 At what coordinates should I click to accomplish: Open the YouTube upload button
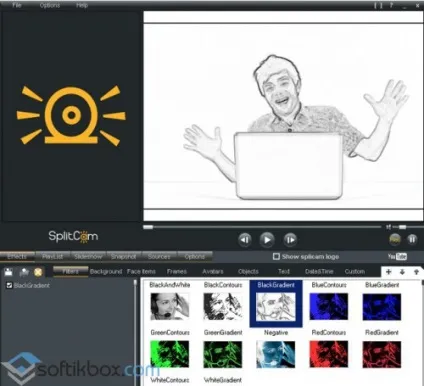[397, 256]
